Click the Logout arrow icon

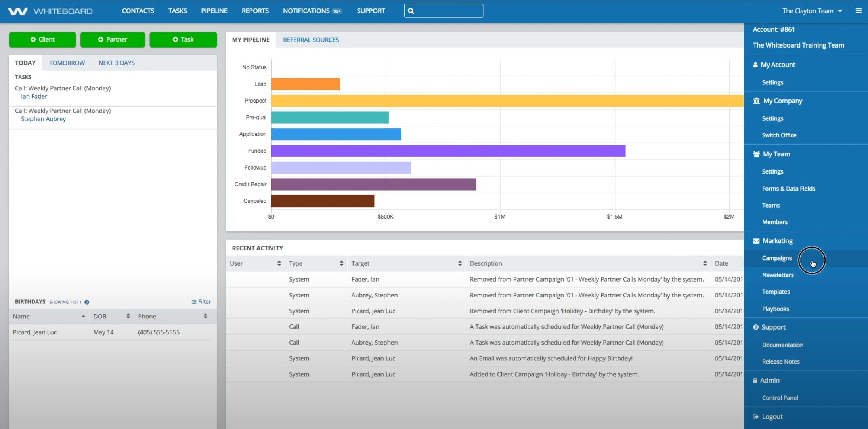point(756,417)
